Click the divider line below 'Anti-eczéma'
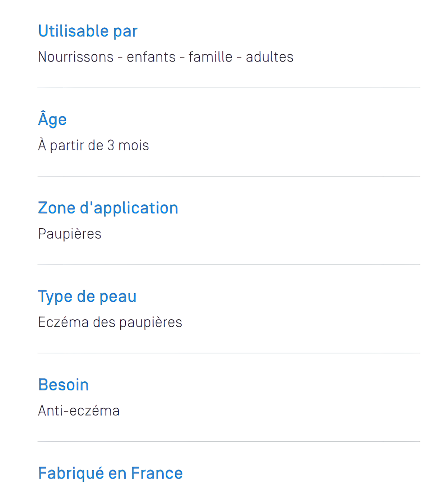446x504 pixels. coord(229,441)
